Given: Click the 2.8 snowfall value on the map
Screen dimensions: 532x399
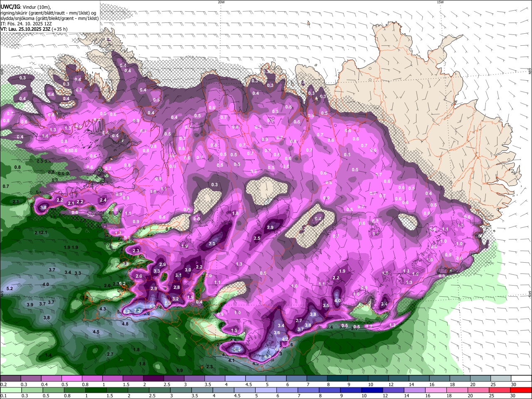Looking at the screenshot, I should [x=177, y=287].
